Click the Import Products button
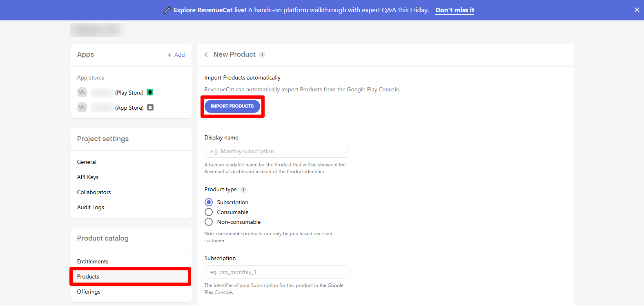 [x=232, y=106]
